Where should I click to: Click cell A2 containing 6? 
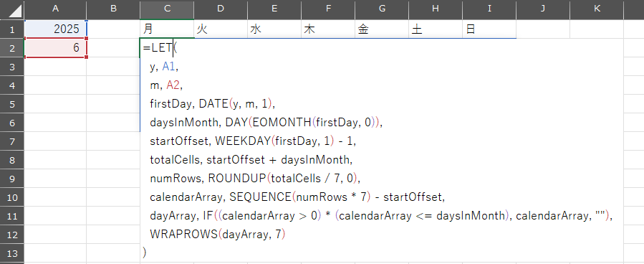point(55,48)
